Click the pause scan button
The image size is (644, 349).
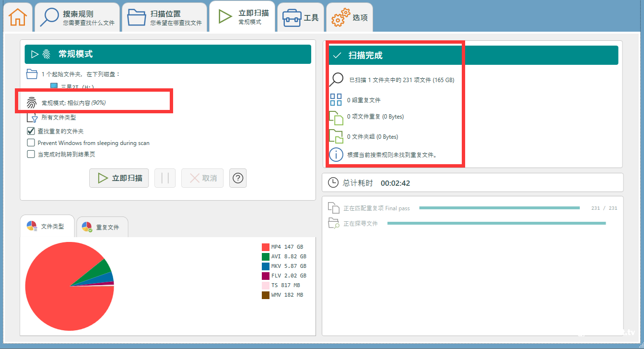point(165,178)
